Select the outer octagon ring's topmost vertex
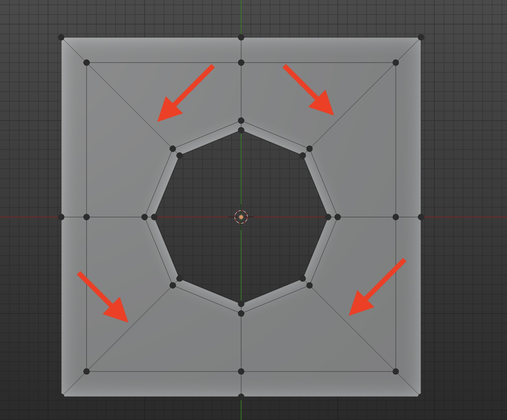 [241, 121]
